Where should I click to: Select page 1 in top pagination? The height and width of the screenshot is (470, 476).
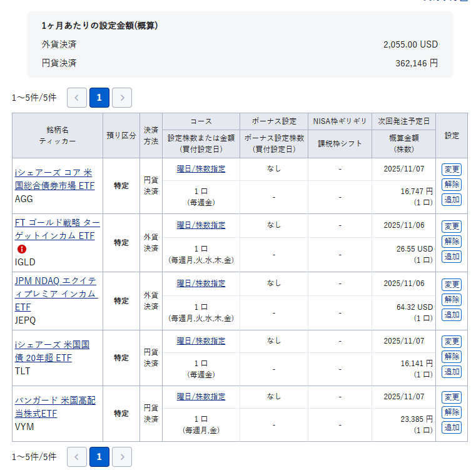(99, 98)
